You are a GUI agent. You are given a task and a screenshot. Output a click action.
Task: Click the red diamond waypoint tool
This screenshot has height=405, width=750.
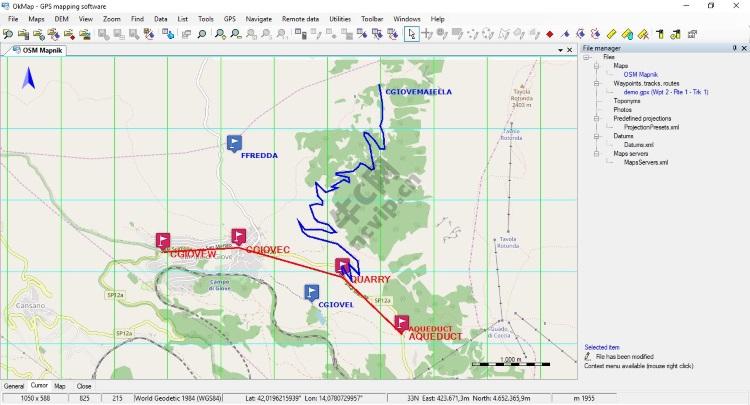(550, 34)
